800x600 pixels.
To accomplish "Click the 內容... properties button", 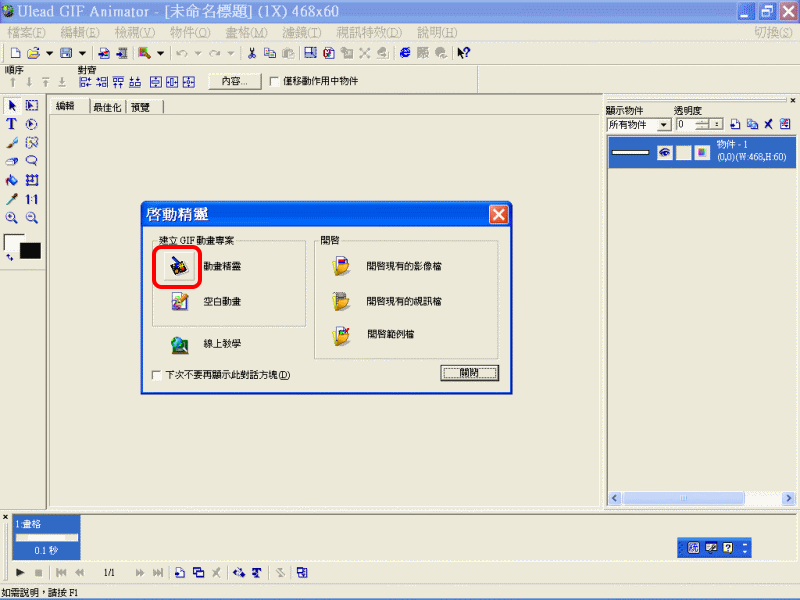I will coord(233,81).
